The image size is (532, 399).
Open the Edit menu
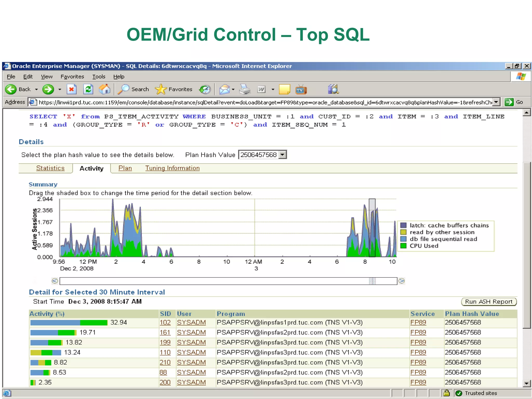point(28,77)
